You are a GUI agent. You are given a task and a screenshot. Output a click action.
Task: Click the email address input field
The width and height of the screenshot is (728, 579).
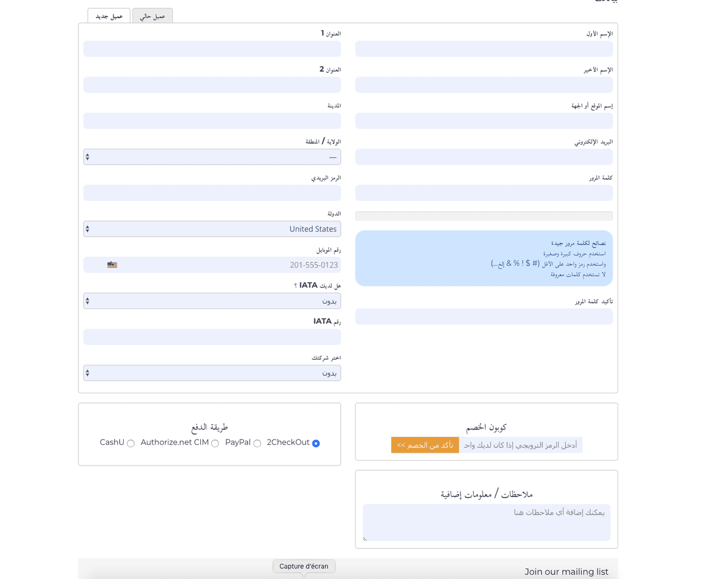[x=484, y=157]
